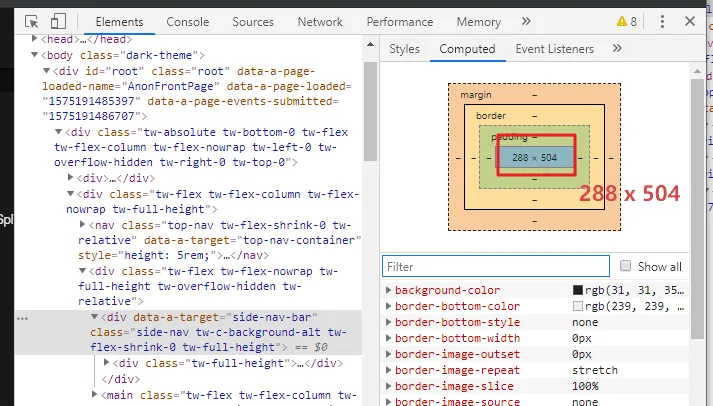Image resolution: width=713 pixels, height=406 pixels.
Task: Switch to the Console tab
Action: pyautogui.click(x=188, y=21)
